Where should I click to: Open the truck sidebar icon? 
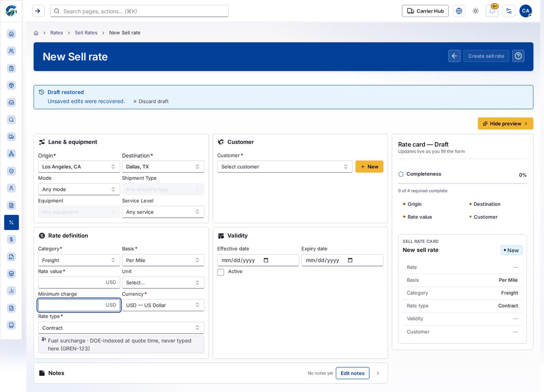pyautogui.click(x=11, y=136)
